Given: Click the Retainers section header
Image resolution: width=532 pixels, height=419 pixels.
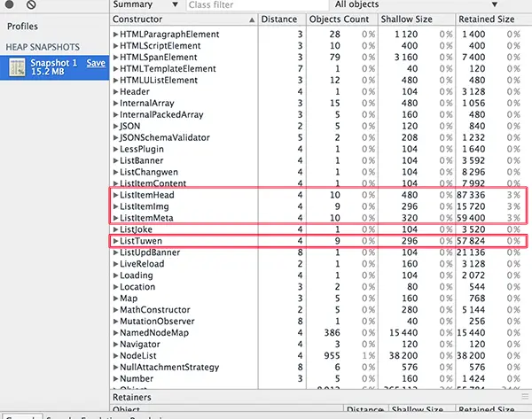Looking at the screenshot, I should [132, 397].
